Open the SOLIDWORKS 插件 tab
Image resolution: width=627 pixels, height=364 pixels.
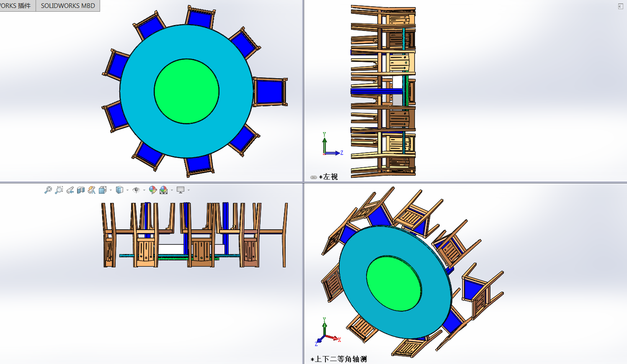[18, 6]
